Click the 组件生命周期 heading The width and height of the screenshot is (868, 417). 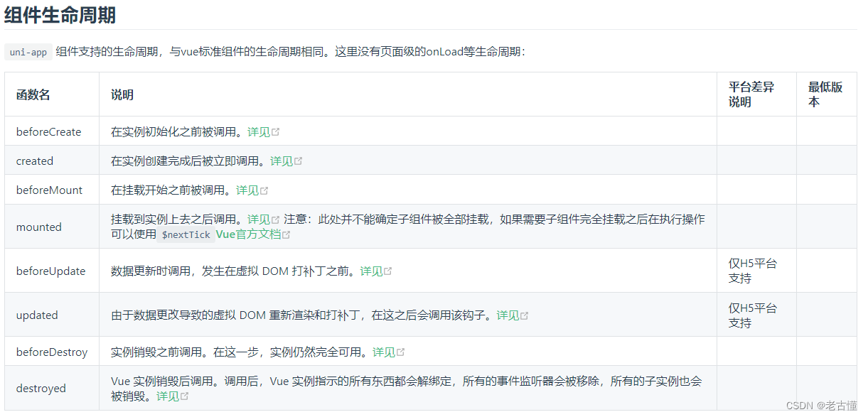tap(60, 14)
